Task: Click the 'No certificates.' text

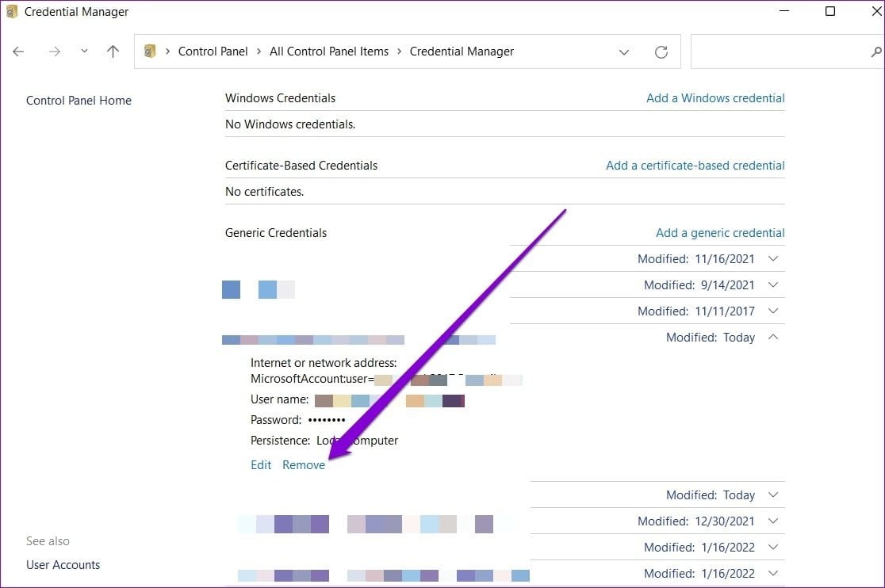Action: tap(264, 192)
